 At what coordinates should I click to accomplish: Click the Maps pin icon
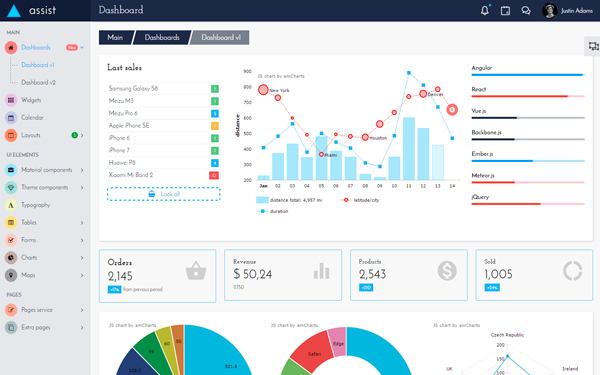click(11, 276)
